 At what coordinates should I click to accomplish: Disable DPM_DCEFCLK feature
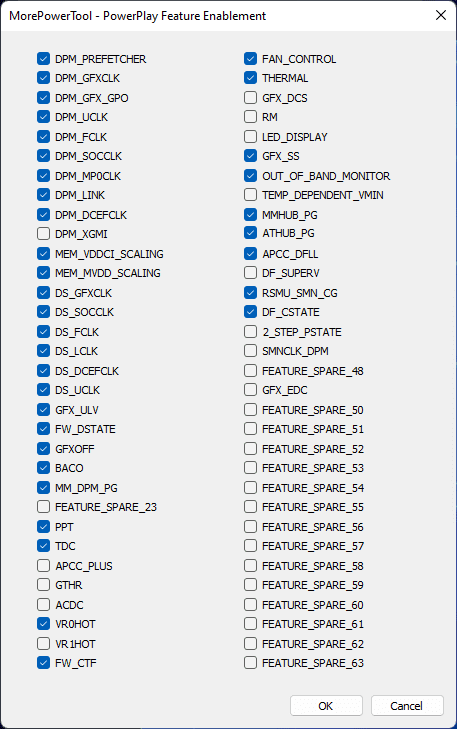[43, 215]
